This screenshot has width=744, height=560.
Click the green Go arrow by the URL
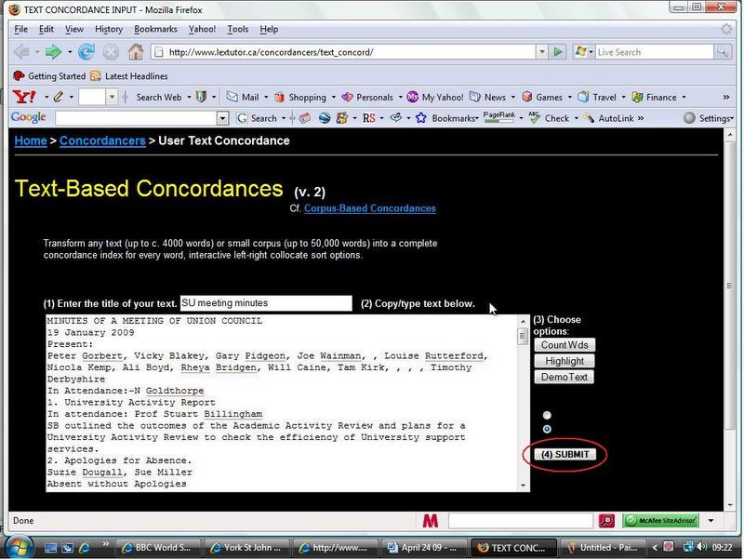coord(557,52)
